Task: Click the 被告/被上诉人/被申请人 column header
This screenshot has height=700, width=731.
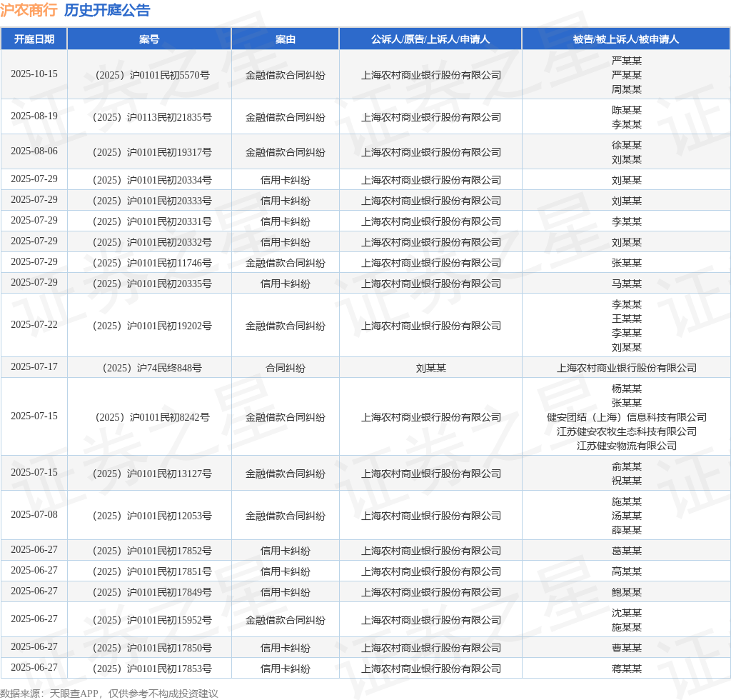Action: (x=626, y=39)
